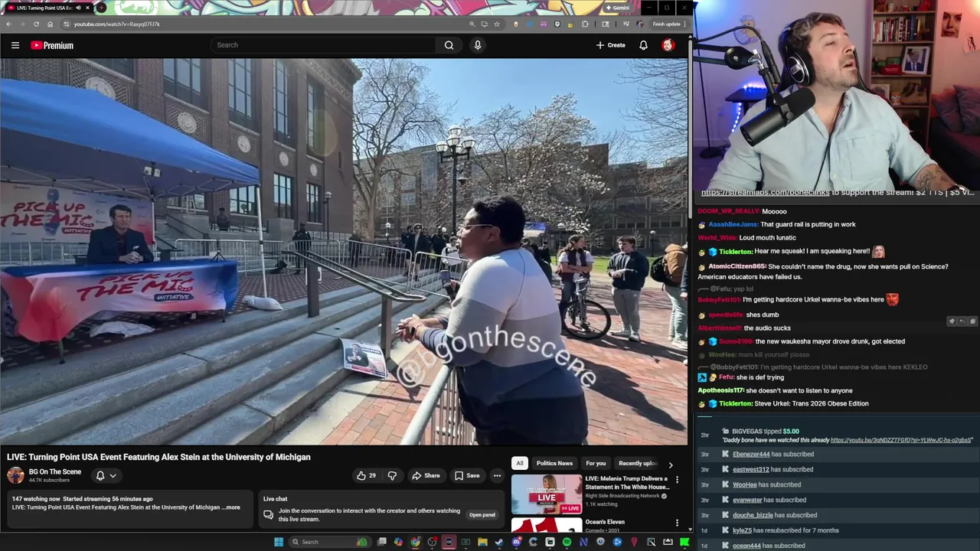Open the youtu.be link in BIGVEGAS tip
Viewport: 980px width, 551px height.
[900, 441]
